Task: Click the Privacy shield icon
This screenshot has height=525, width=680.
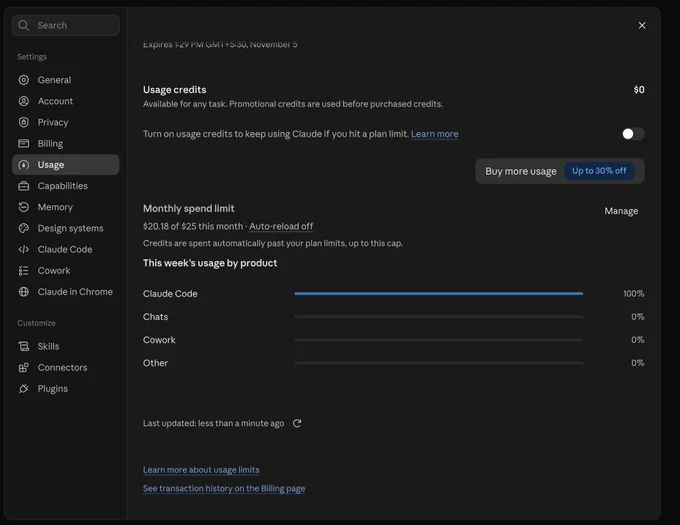Action: point(24,122)
